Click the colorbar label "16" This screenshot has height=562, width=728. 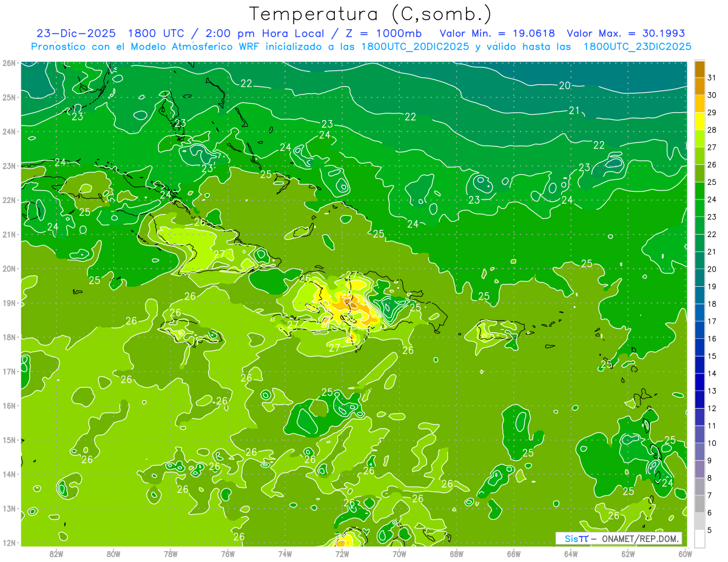(x=712, y=338)
